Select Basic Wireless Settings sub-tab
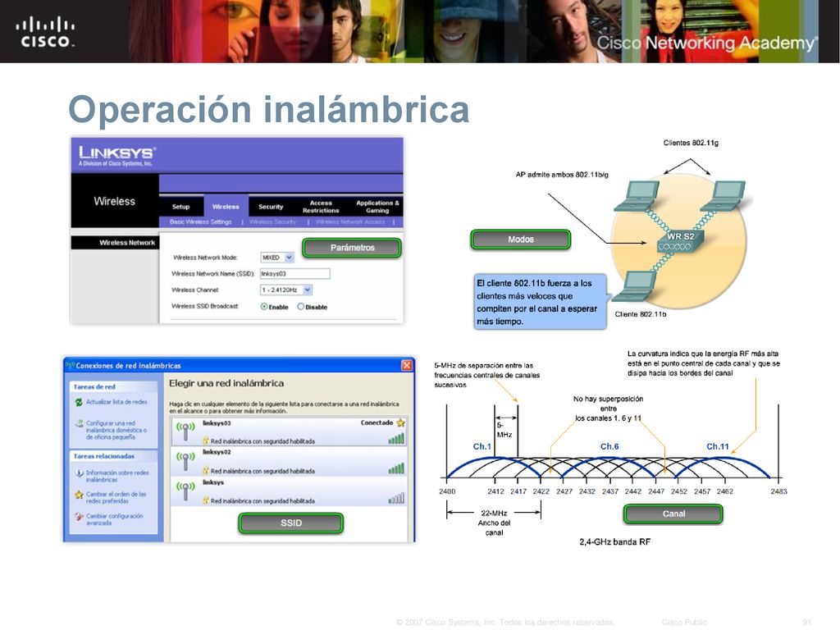Image resolution: width=840 pixels, height=630 pixels. [x=200, y=221]
